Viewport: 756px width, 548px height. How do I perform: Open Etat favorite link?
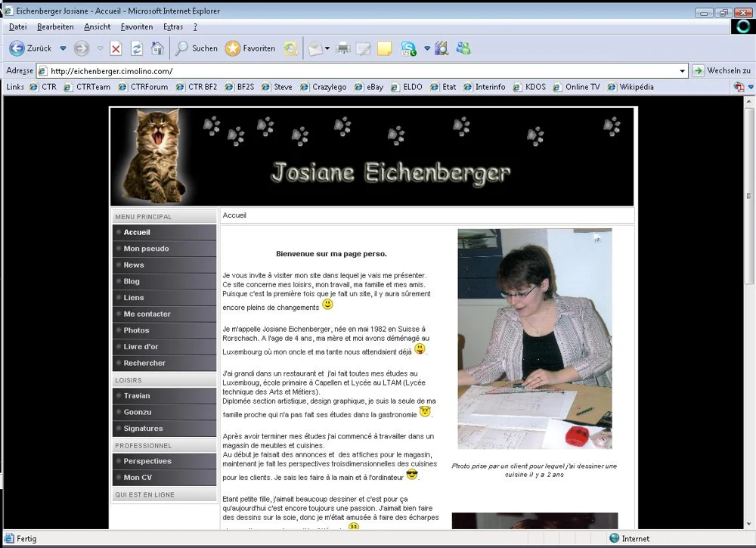tap(443, 87)
